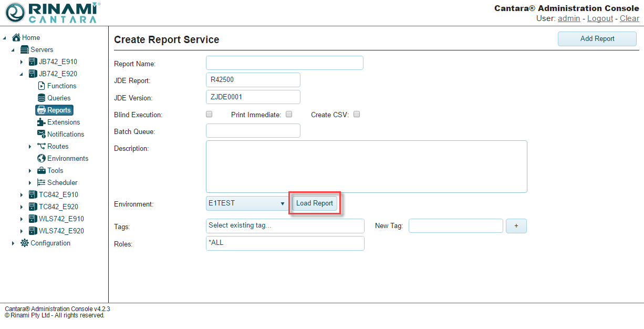Tick the Print Immediate checkbox
644x329 pixels.
click(289, 114)
